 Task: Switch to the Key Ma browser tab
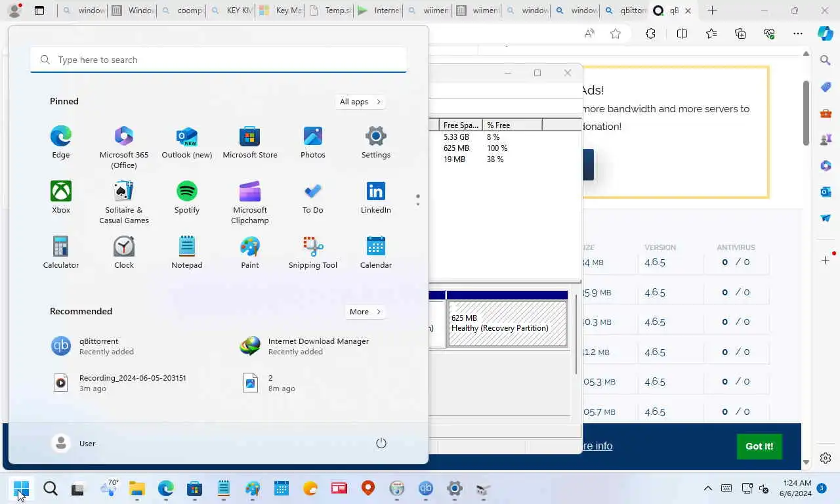click(280, 10)
